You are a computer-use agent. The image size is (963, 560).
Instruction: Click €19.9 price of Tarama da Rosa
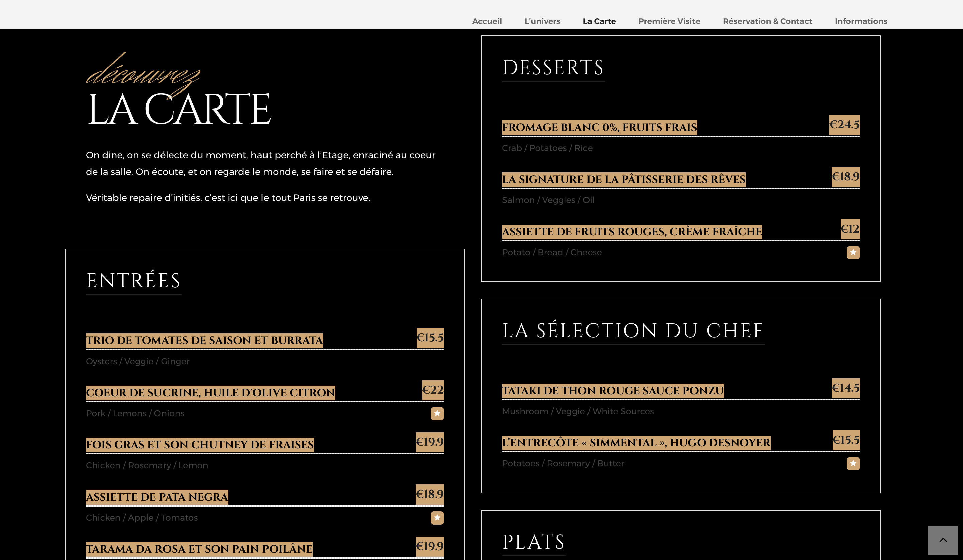coord(430,546)
